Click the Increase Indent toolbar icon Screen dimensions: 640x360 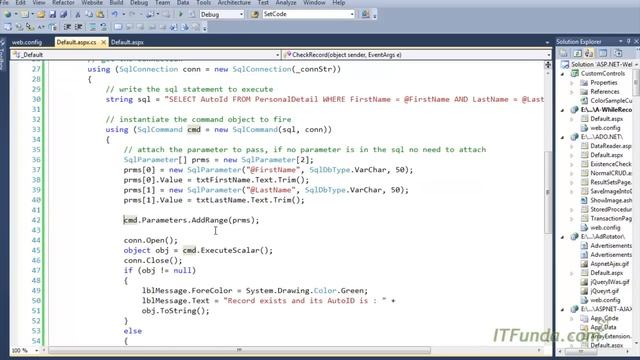pyautogui.click(x=78, y=27)
